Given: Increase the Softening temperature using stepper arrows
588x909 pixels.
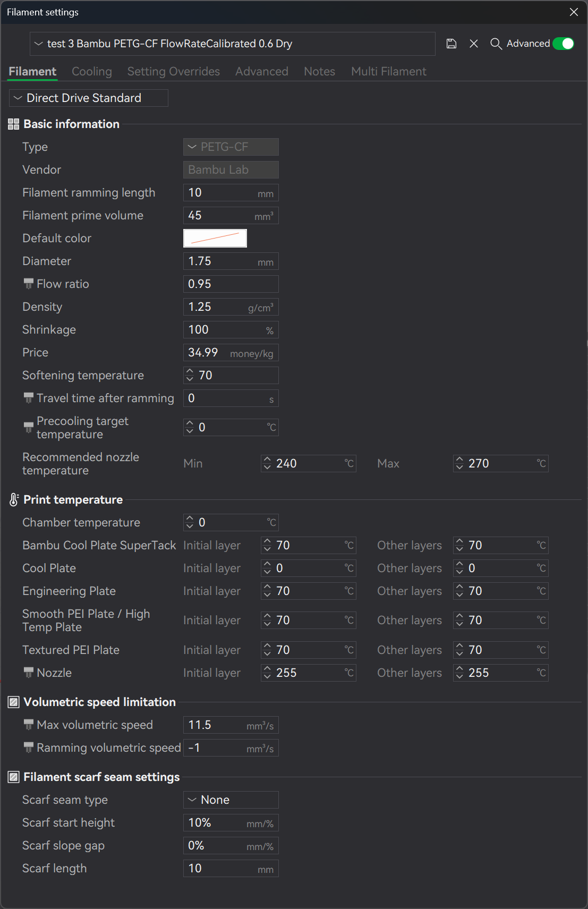Looking at the screenshot, I should tap(190, 372).
